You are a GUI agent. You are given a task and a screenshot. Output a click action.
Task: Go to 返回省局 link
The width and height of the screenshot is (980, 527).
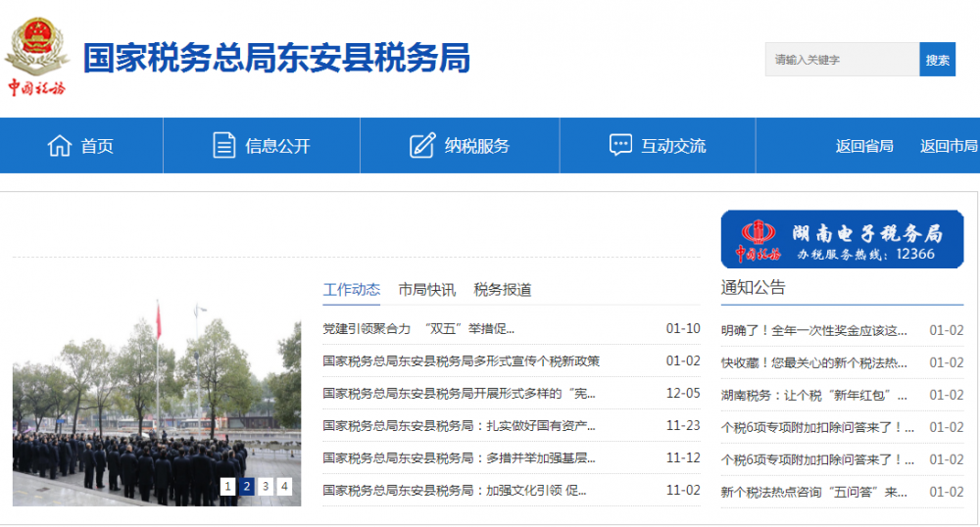click(864, 146)
